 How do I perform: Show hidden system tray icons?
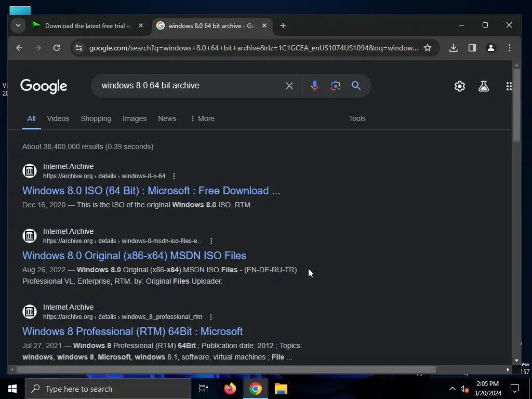pos(453,389)
